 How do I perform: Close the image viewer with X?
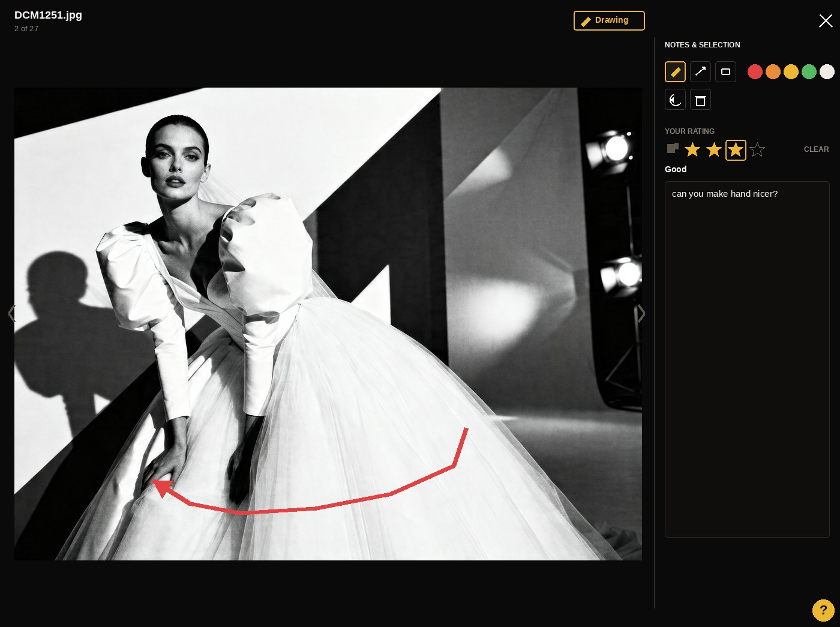pyautogui.click(x=826, y=21)
